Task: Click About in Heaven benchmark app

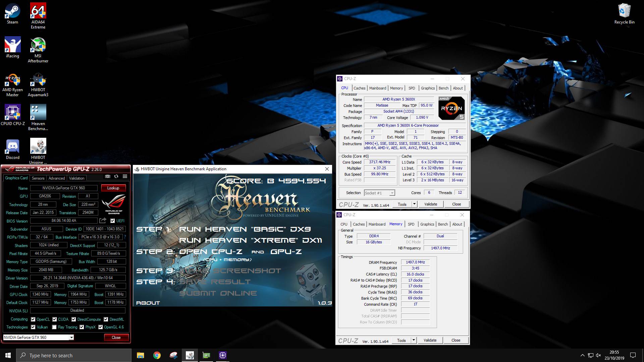Action: 148,303
